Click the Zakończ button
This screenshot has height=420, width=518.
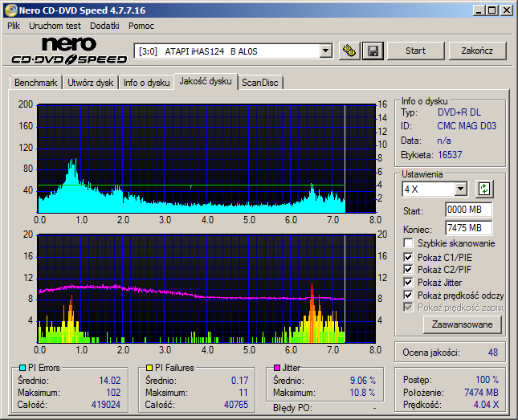tap(477, 51)
